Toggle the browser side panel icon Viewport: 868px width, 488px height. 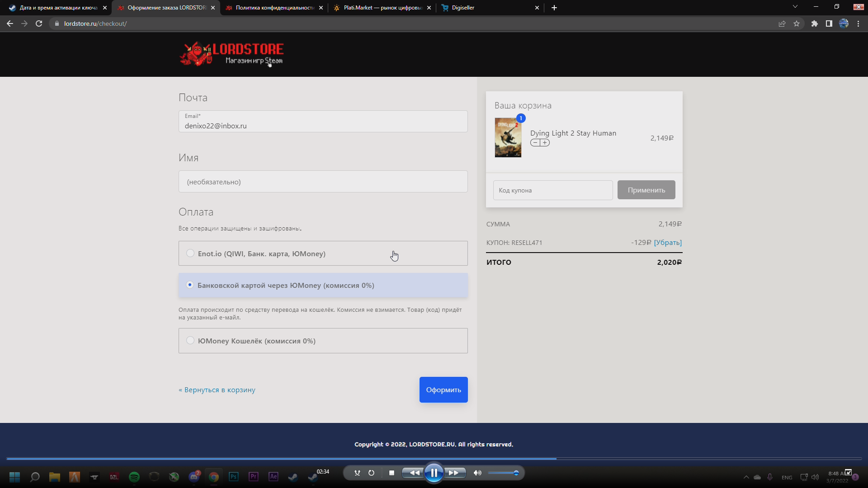click(x=829, y=23)
